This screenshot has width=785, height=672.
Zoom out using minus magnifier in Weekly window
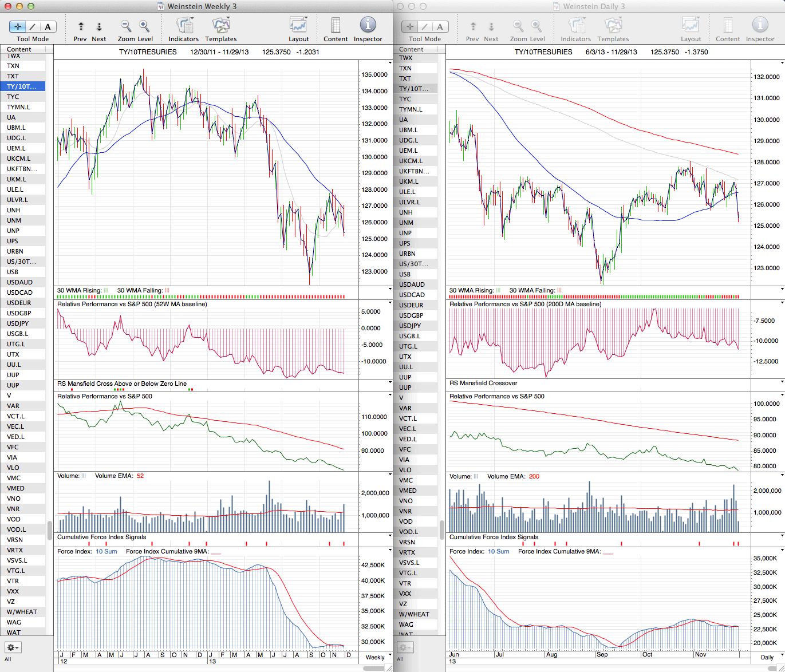(126, 26)
